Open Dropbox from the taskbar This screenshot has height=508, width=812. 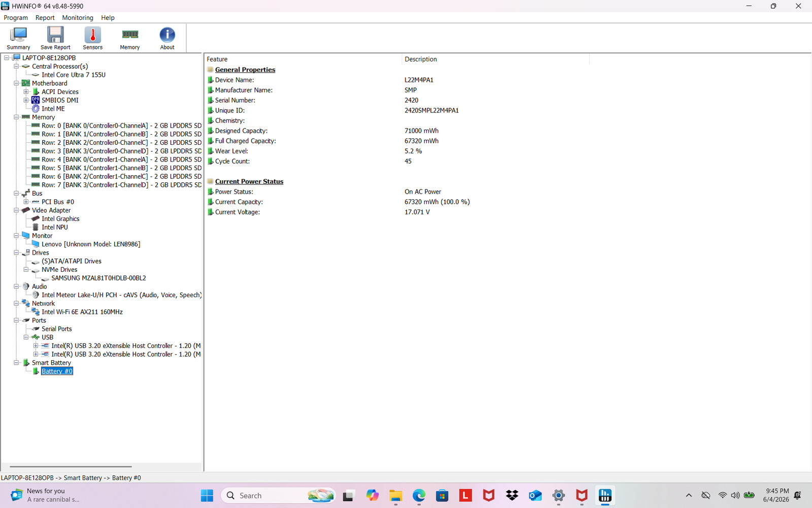point(512,496)
